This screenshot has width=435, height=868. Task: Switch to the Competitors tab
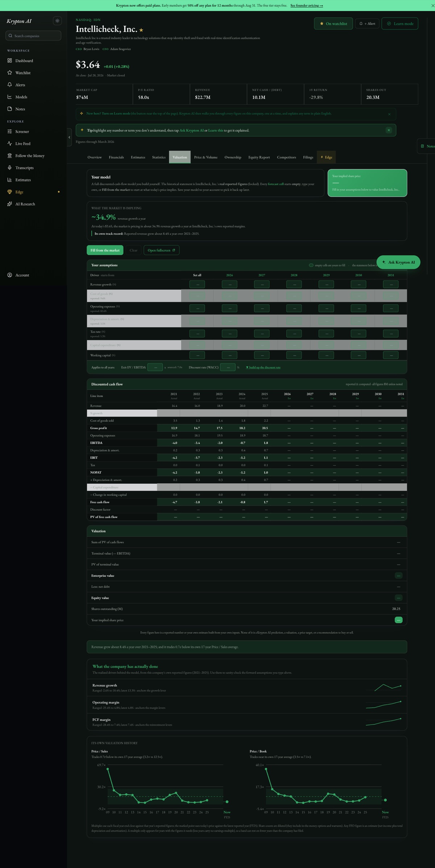pos(286,157)
